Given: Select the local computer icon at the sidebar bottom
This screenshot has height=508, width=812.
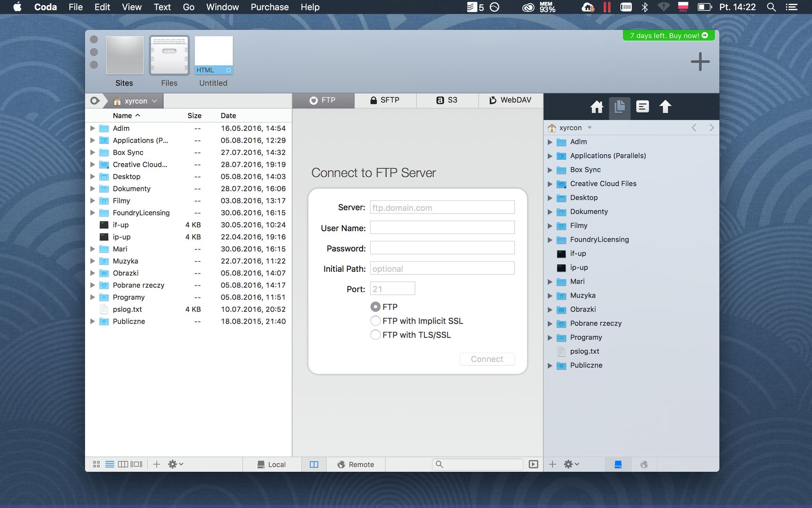Looking at the screenshot, I should [x=618, y=465].
